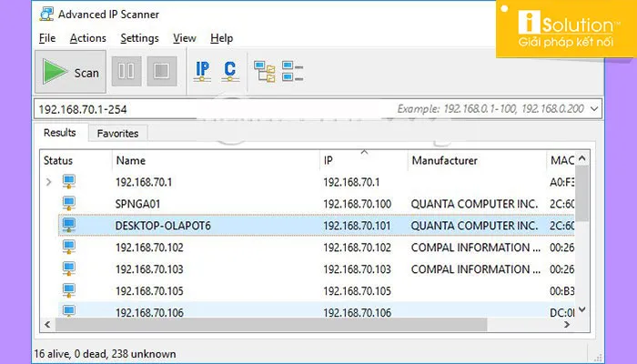Switch to the Favorites tab
Viewport: 637px width, 364px height.
coord(117,133)
